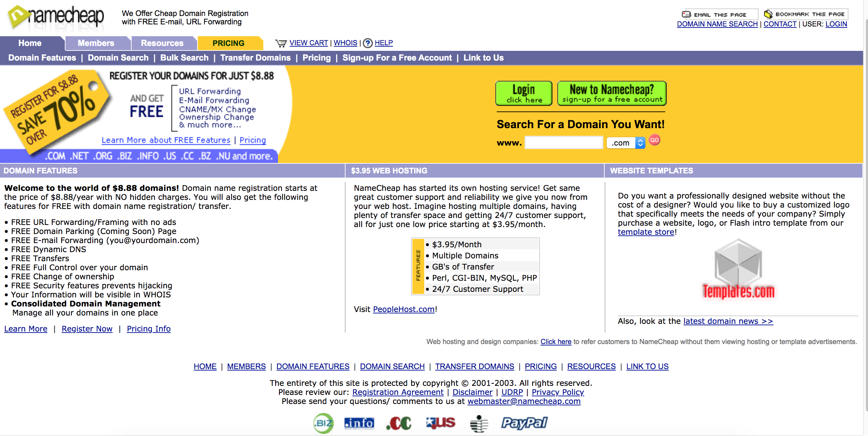Open the HELP link

pos(384,43)
